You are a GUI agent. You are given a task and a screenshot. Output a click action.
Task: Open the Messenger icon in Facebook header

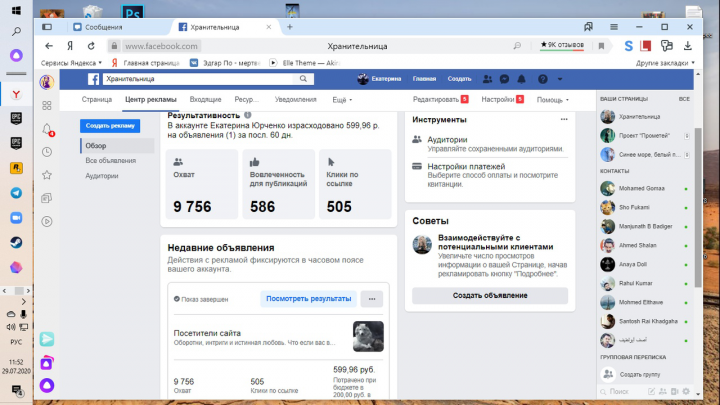point(504,79)
